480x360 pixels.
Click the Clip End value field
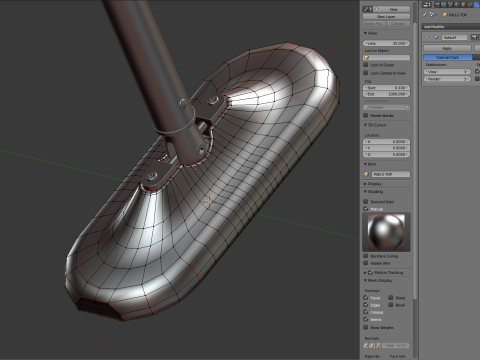click(x=386, y=94)
